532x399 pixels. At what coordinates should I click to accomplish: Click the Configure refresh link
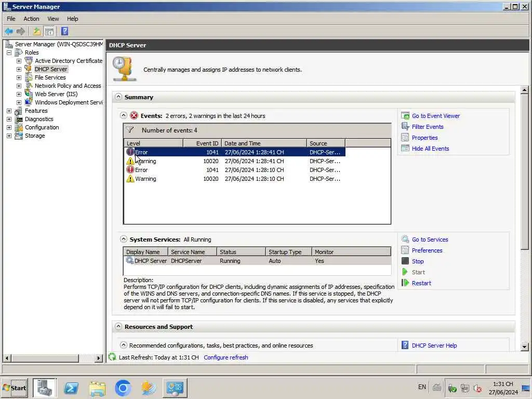pos(225,357)
